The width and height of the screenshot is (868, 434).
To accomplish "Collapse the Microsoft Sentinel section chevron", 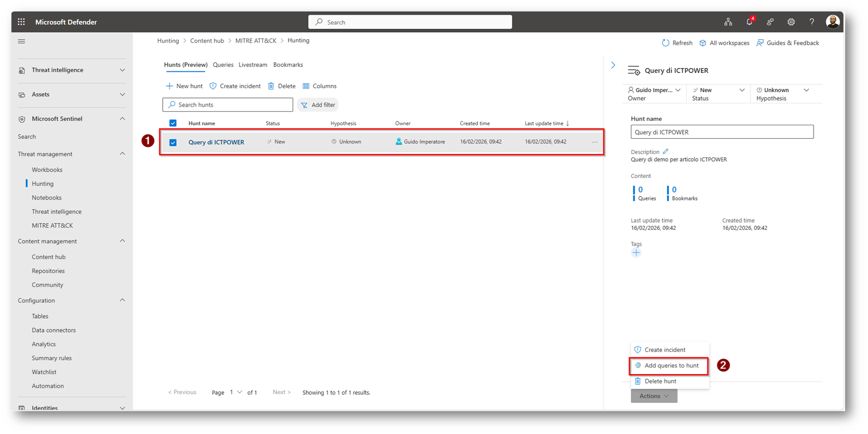I will pos(122,119).
